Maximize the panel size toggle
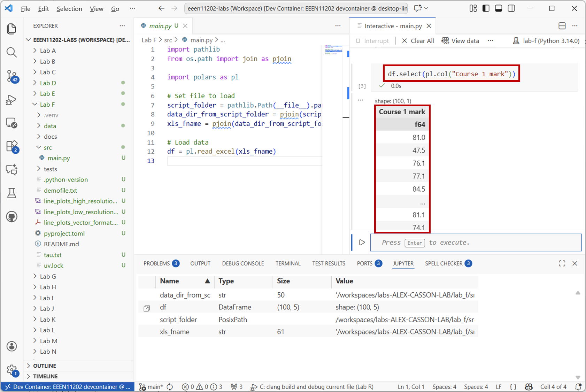Viewport: 586px width, 392px height. pos(562,263)
